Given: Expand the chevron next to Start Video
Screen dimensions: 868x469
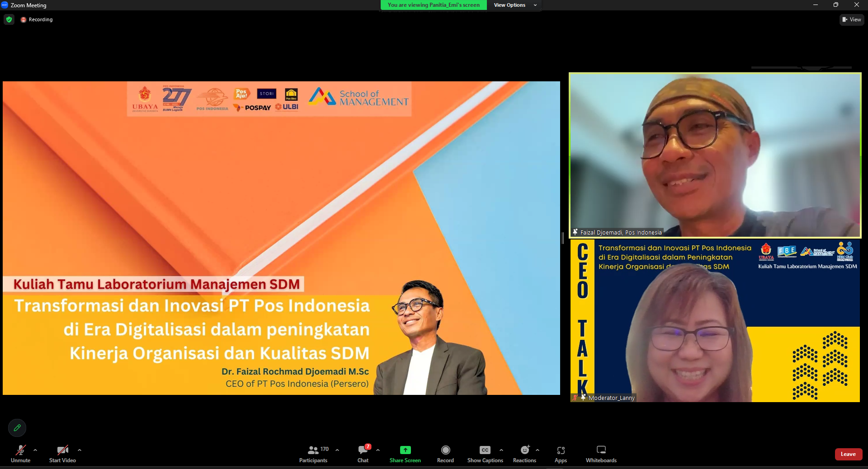Looking at the screenshot, I should (x=80, y=450).
